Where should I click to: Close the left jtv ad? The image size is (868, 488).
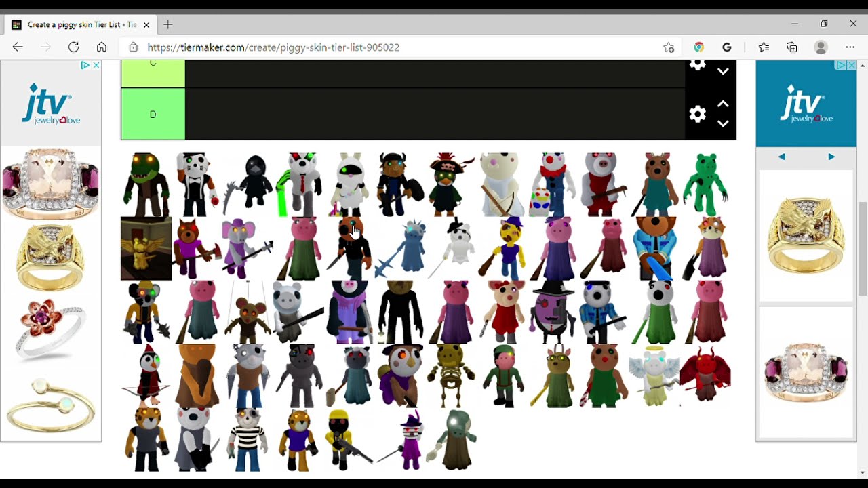pos(96,65)
